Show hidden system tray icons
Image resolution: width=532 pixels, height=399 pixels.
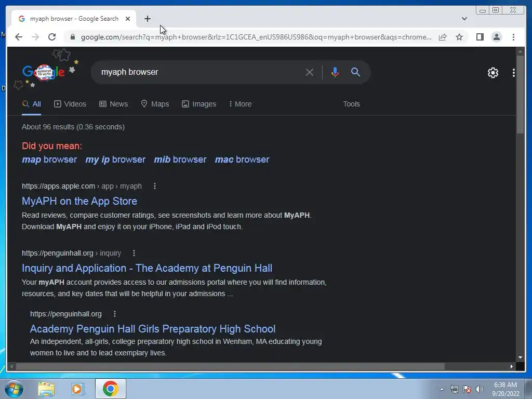coord(442,389)
